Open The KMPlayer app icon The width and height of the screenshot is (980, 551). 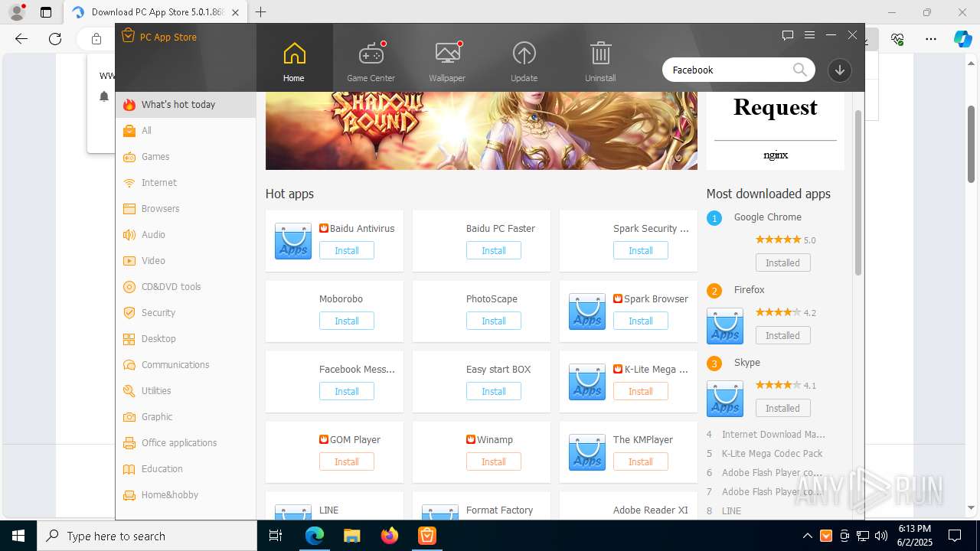pyautogui.click(x=587, y=452)
